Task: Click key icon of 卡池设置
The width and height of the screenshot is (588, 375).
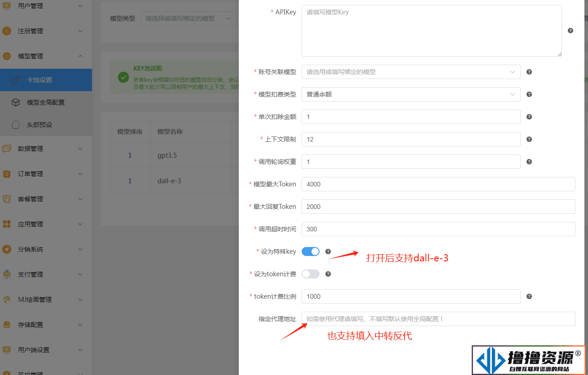Action: pos(16,80)
